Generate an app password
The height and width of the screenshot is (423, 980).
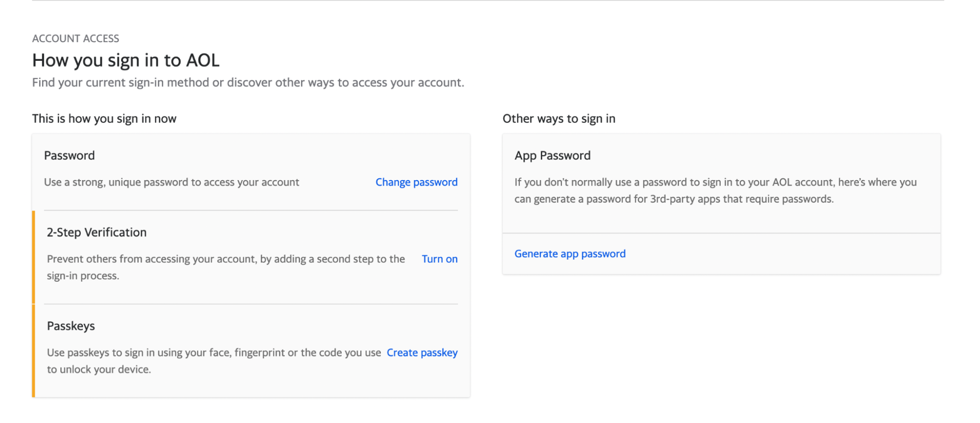pyautogui.click(x=569, y=254)
